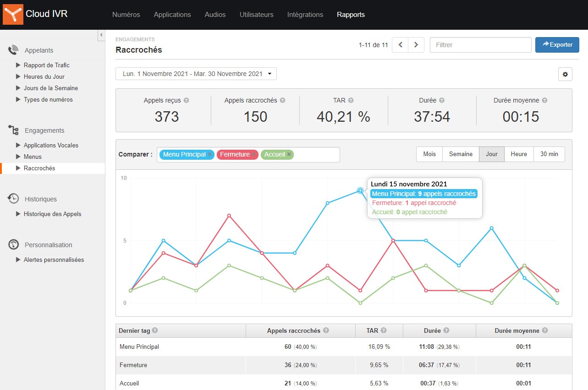Click help icon beside TAR summary

[351, 100]
